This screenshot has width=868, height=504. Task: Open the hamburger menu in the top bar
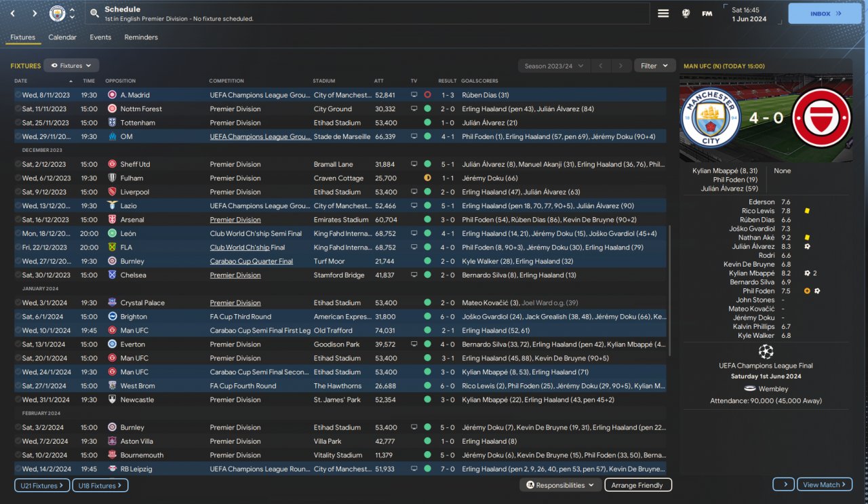point(663,14)
